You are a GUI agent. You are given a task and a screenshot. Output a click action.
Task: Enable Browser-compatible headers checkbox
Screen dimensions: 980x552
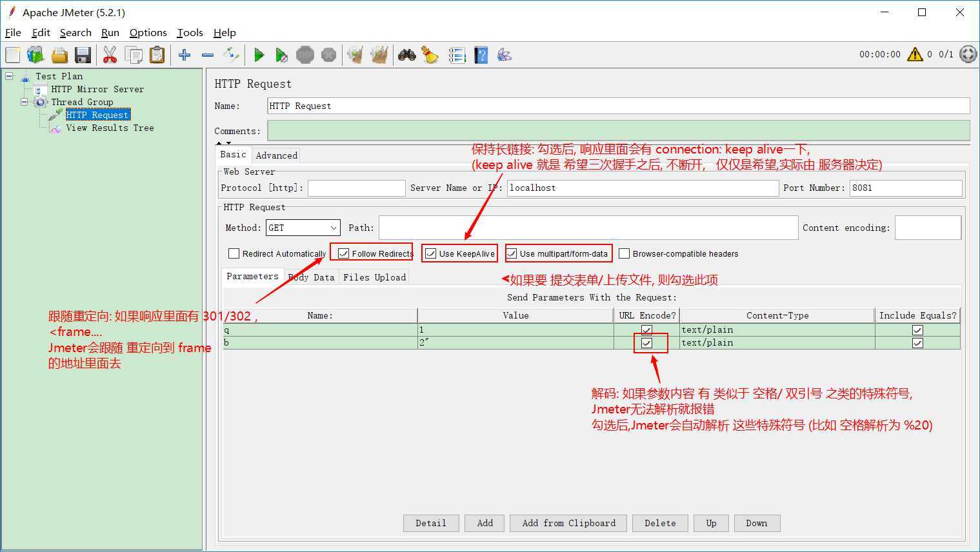(x=624, y=253)
